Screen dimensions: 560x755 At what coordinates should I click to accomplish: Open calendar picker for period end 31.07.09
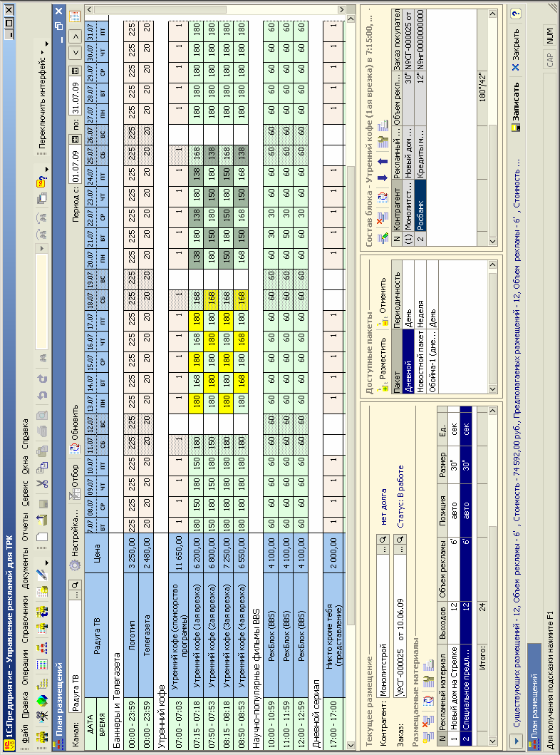75,71
